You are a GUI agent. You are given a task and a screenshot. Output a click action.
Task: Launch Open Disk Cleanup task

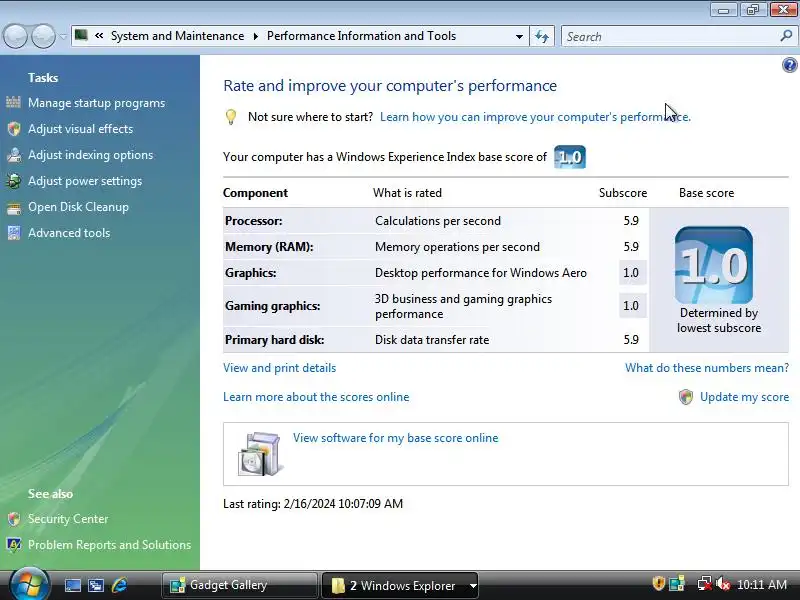tap(78, 207)
